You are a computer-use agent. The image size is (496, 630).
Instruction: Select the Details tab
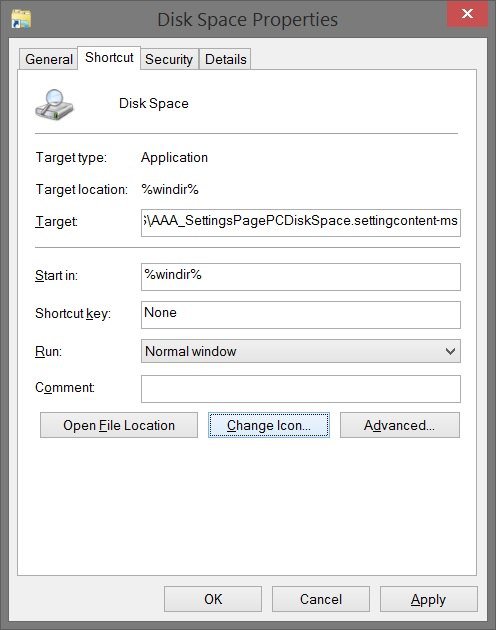[225, 59]
